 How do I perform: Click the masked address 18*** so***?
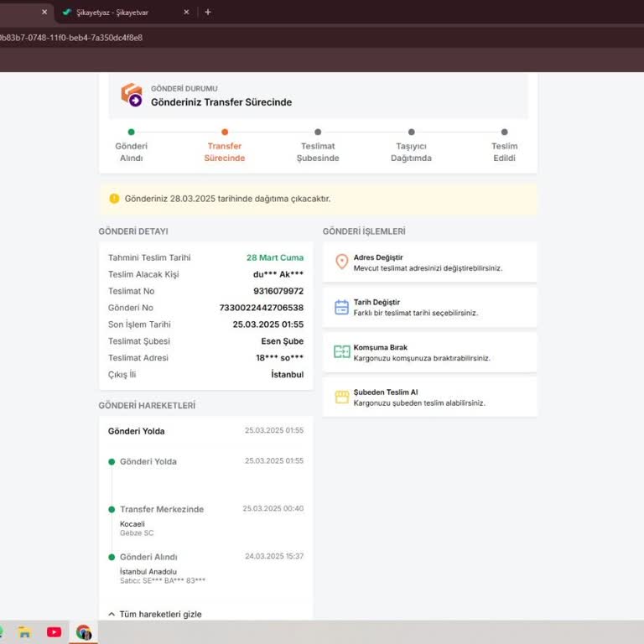[279, 358]
